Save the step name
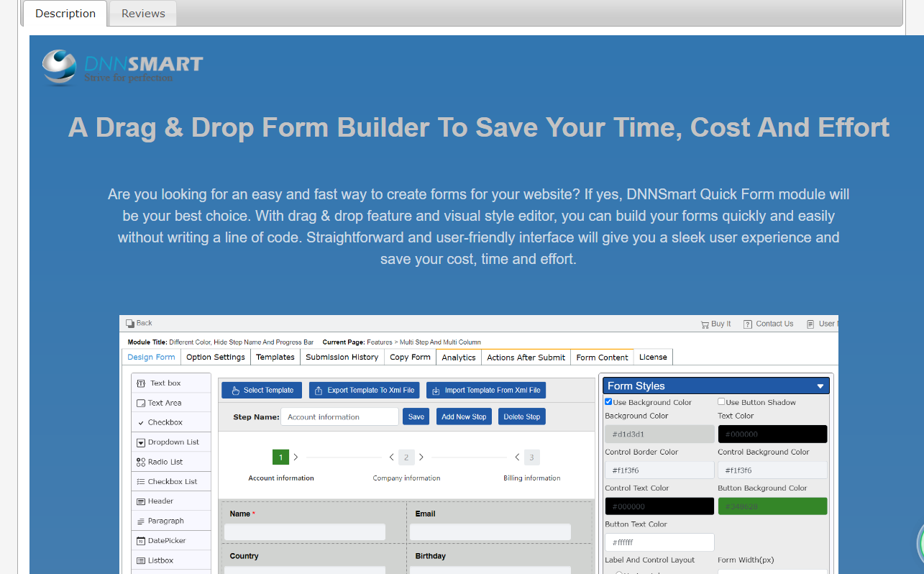Screen dimensions: 924x574 click(416, 416)
